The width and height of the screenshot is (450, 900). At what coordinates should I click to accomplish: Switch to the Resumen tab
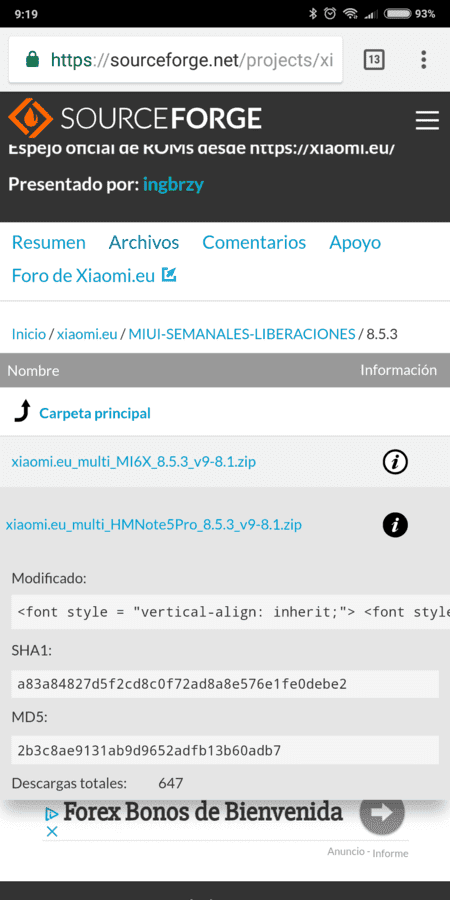[49, 242]
